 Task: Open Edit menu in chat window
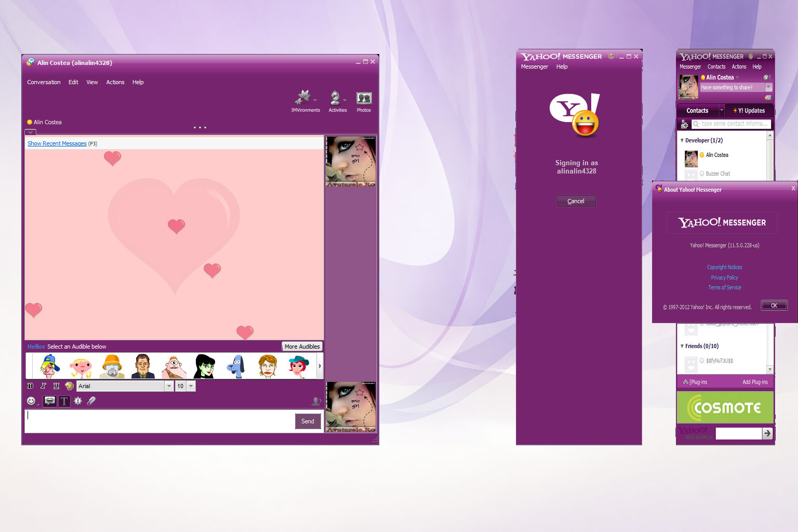[x=73, y=82]
